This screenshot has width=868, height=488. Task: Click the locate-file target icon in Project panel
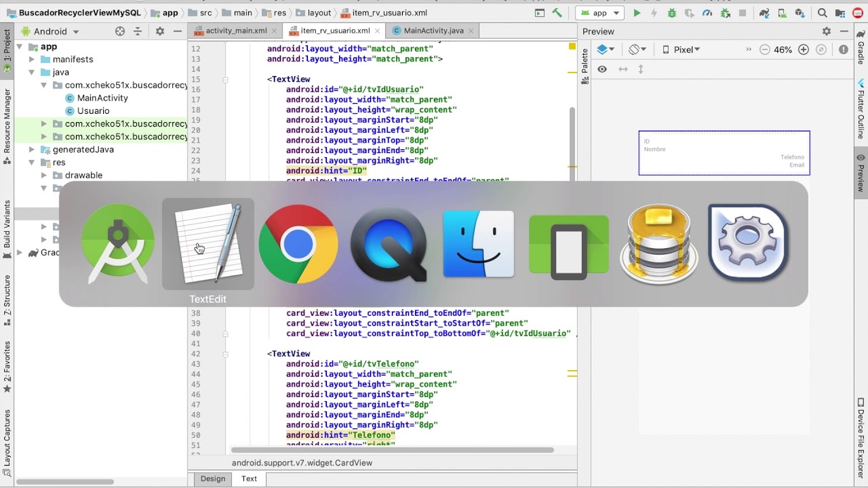pyautogui.click(x=120, y=31)
